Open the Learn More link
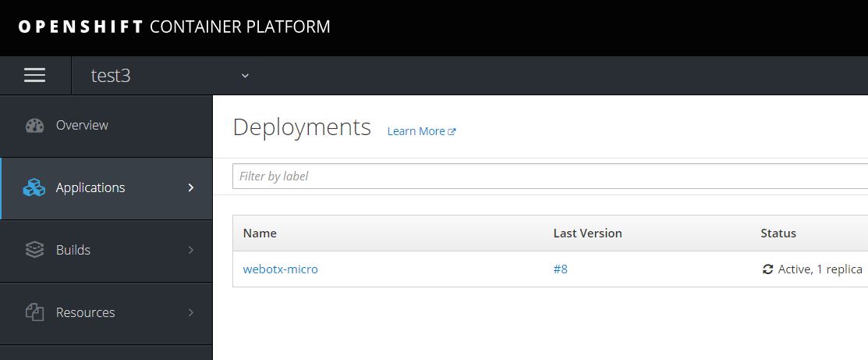868x360 pixels. pyautogui.click(x=416, y=131)
